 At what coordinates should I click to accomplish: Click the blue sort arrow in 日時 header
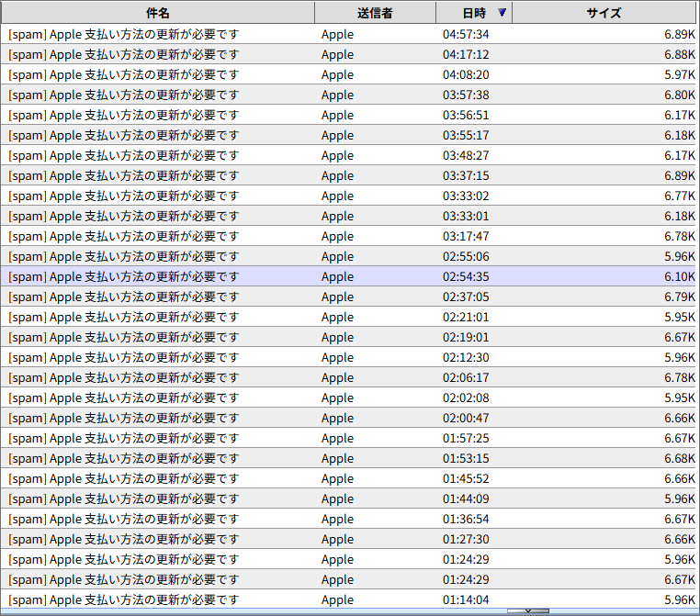coord(501,13)
